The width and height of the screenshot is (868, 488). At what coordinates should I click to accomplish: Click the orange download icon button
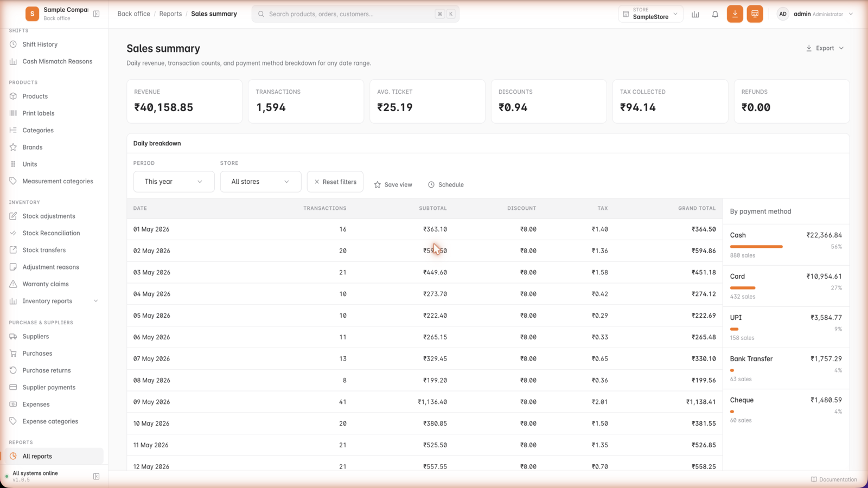(x=735, y=14)
